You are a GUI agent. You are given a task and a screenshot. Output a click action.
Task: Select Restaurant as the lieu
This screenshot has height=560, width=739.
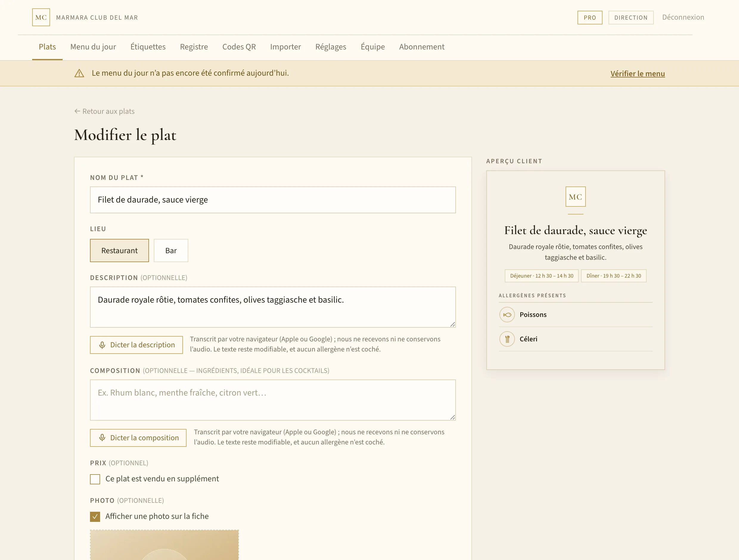click(119, 251)
